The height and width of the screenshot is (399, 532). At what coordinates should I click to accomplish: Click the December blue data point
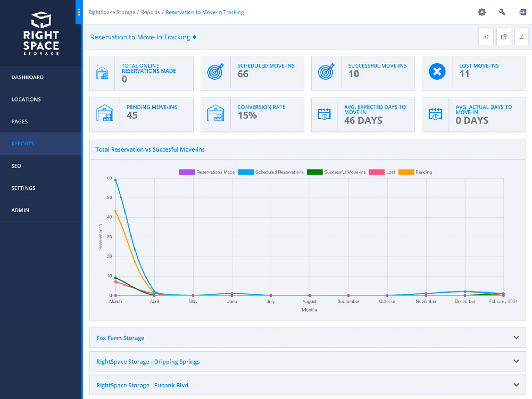point(465,292)
